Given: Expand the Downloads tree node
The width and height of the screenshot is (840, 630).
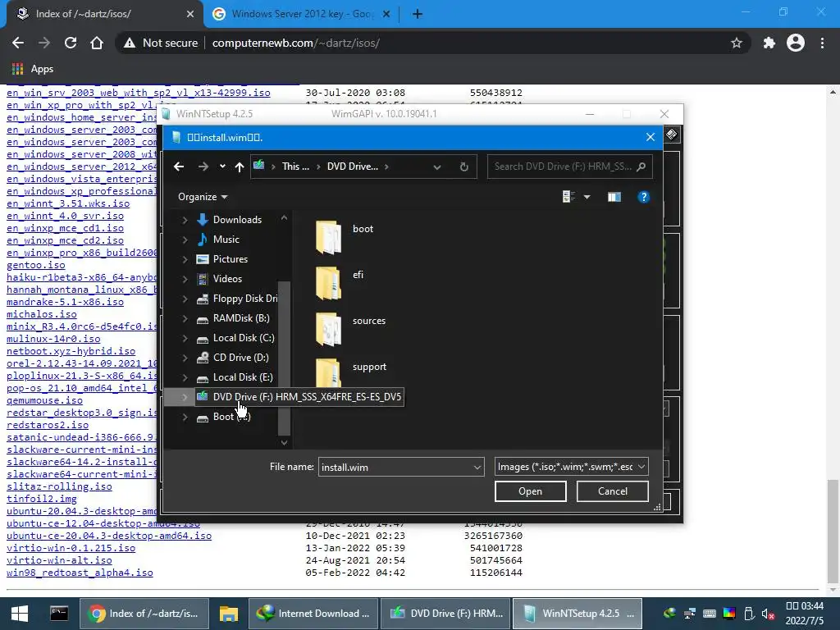Looking at the screenshot, I should click(185, 220).
